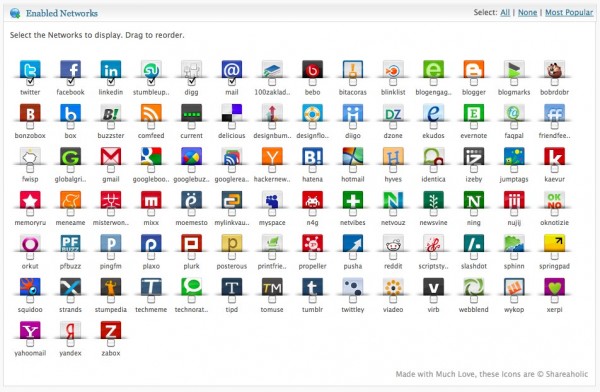Click the Hacker News Y icon
Image resolution: width=600 pixels, height=392 pixels.
coord(272,156)
